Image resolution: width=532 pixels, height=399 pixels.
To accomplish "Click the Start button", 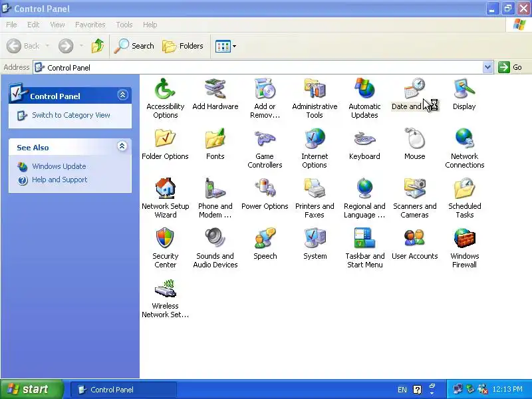I will [x=31, y=389].
